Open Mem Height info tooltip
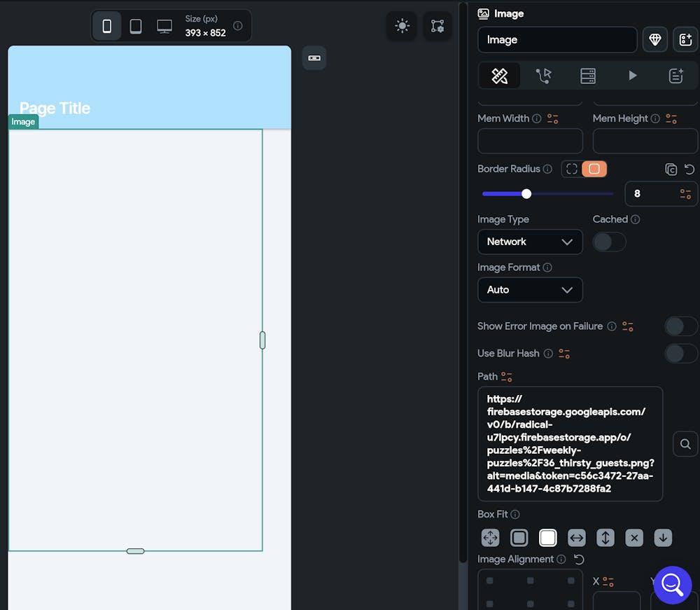The width and height of the screenshot is (700, 610). pos(655,118)
